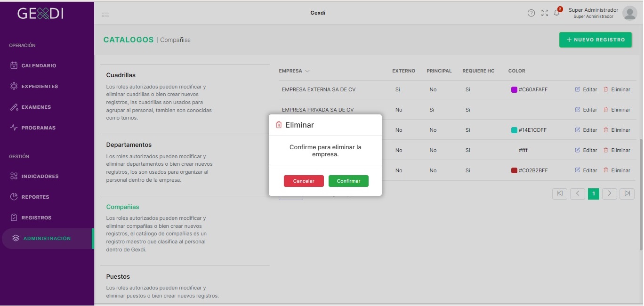The width and height of the screenshot is (644, 306).
Task: Edit EMPRESA PRIVADA SA DE CV row
Action: [x=586, y=110]
